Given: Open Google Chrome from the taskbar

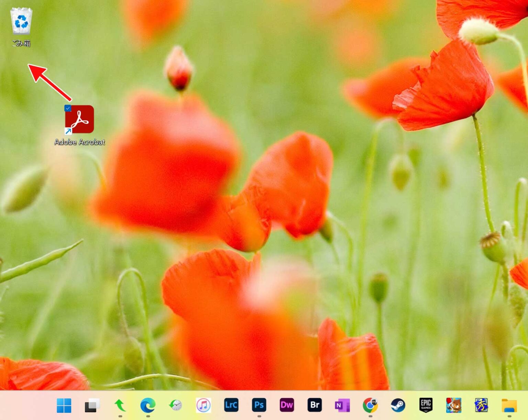Looking at the screenshot, I should (x=370, y=406).
